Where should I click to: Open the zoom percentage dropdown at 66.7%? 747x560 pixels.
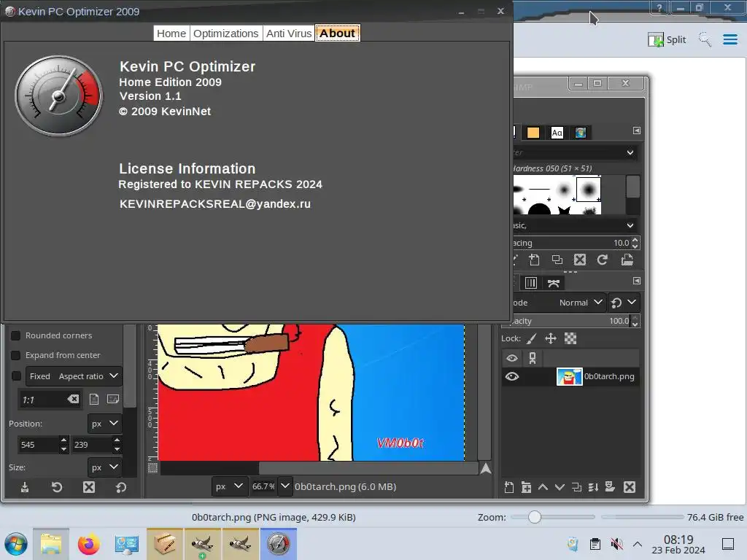(285, 486)
